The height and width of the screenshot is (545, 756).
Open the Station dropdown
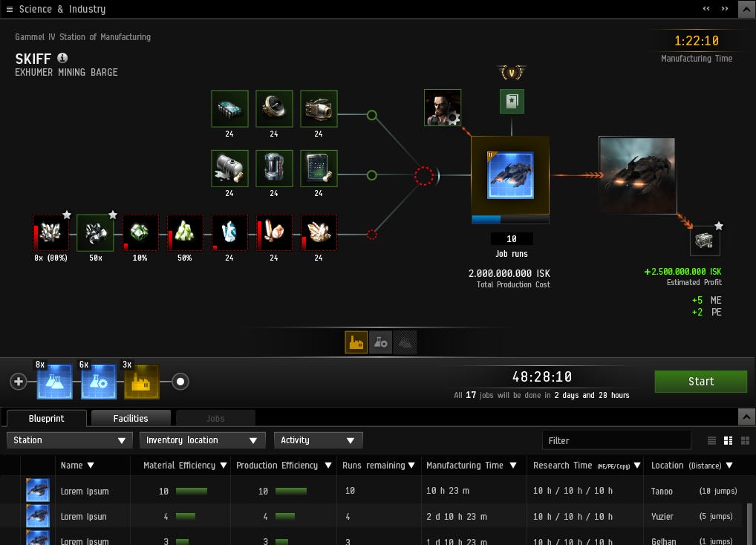69,440
